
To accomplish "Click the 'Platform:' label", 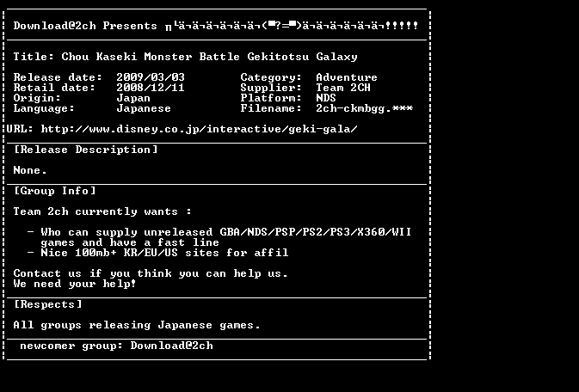I will [x=271, y=98].
